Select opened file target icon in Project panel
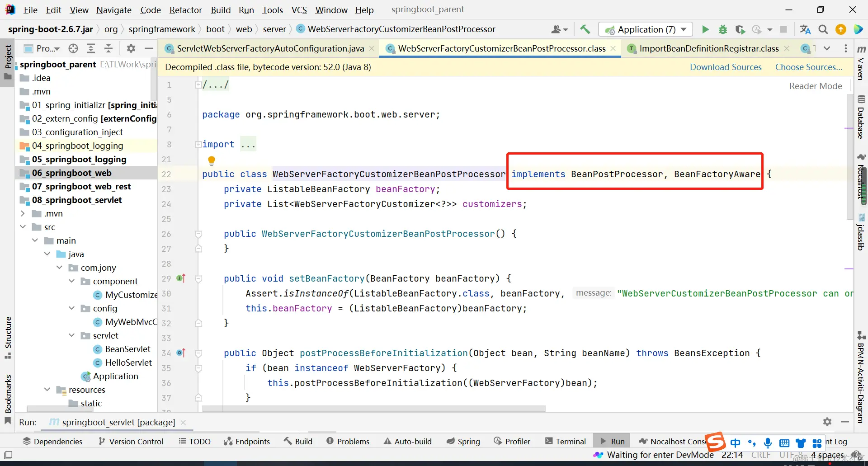This screenshot has width=868, height=466. coord(73,48)
